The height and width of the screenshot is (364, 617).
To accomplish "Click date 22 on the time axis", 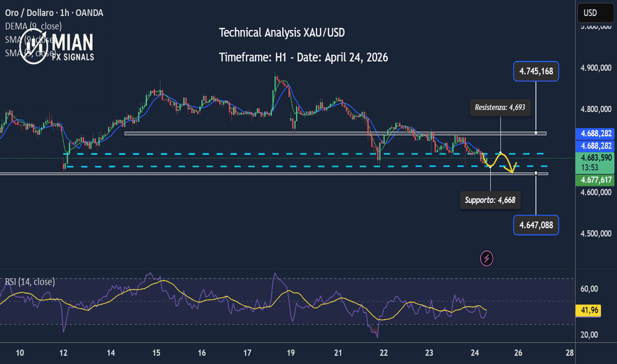I will tap(384, 353).
